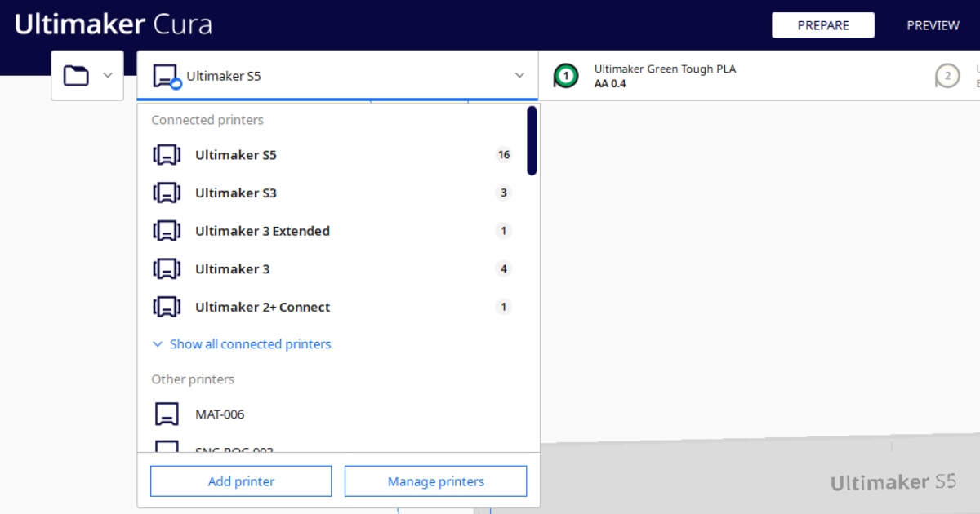Viewport: 980px width, 514px height.
Task: Click the Ultimaker Cura logo
Action: [114, 24]
